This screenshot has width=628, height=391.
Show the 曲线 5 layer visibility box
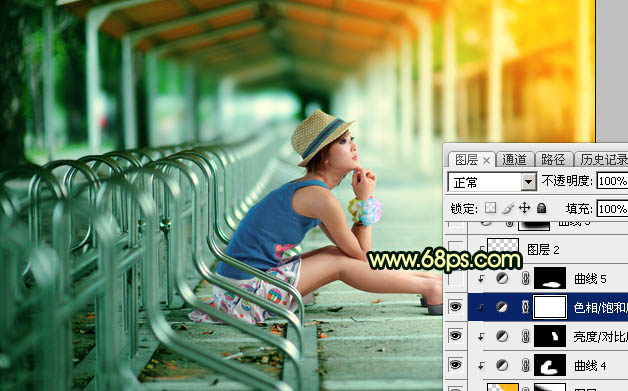[x=455, y=278]
